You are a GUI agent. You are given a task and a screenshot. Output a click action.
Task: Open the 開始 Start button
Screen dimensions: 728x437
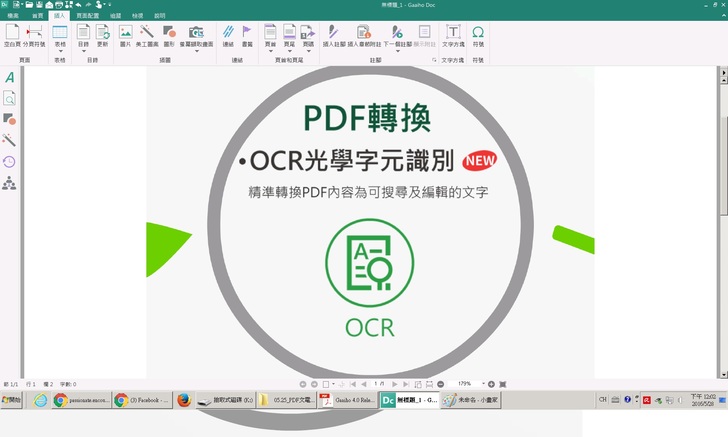tap(12, 400)
